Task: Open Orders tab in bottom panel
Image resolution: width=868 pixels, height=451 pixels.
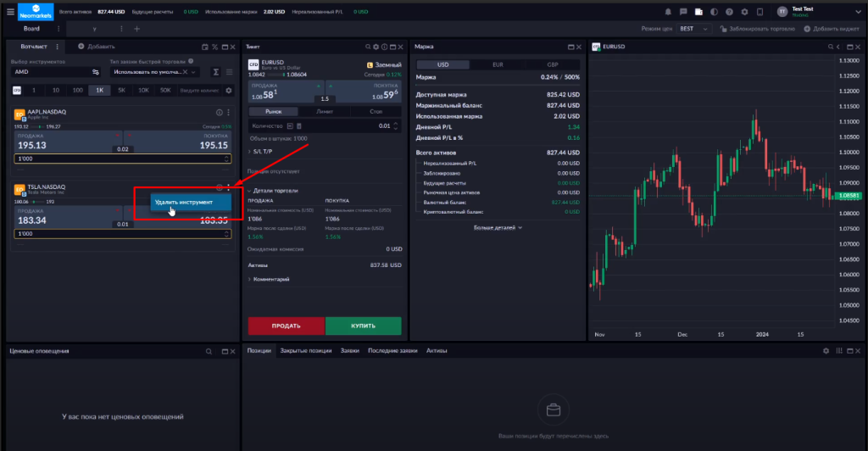Action: (x=350, y=351)
